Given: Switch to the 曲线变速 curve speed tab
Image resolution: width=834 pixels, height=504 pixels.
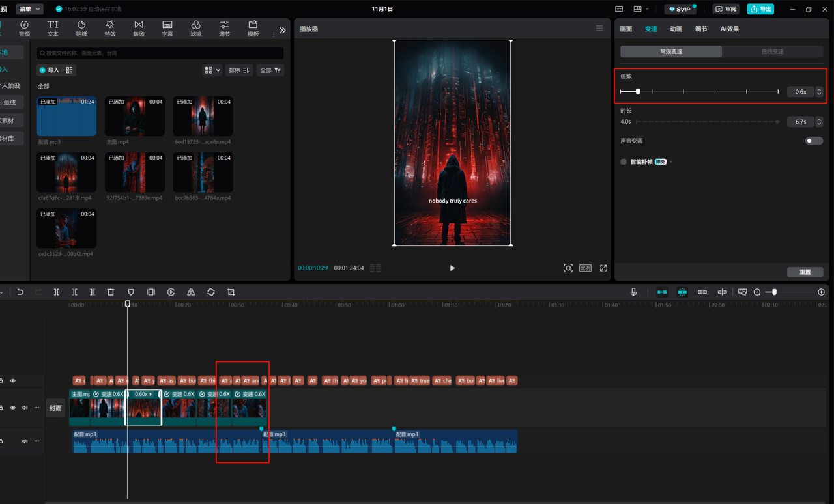Looking at the screenshot, I should coord(772,51).
